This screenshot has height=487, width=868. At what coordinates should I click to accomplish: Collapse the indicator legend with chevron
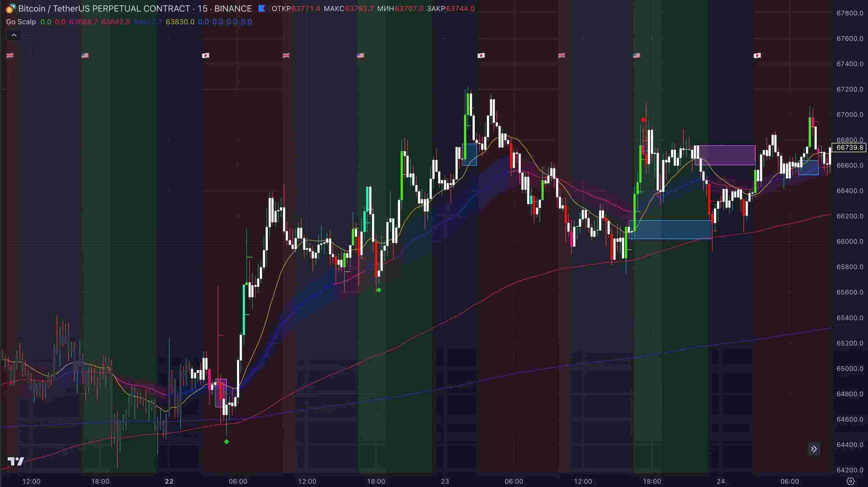pos(14,35)
